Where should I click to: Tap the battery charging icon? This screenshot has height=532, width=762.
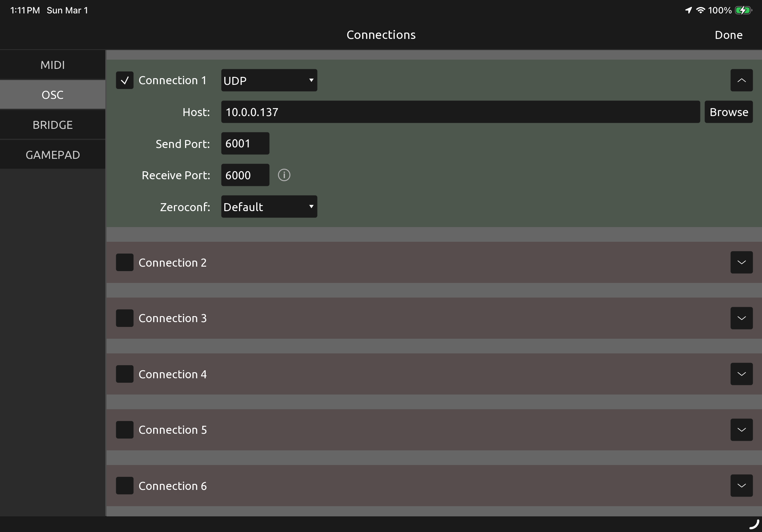pyautogui.click(x=743, y=10)
